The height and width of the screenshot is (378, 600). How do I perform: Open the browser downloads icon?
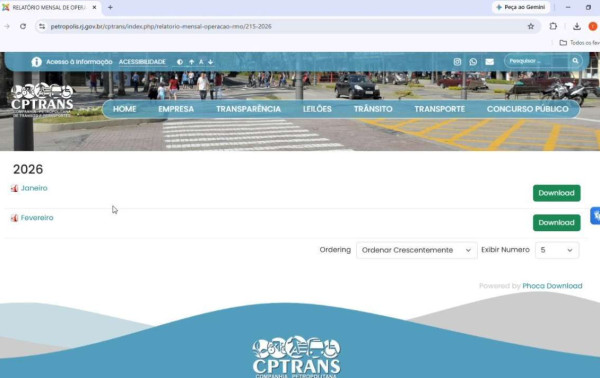[x=577, y=26]
